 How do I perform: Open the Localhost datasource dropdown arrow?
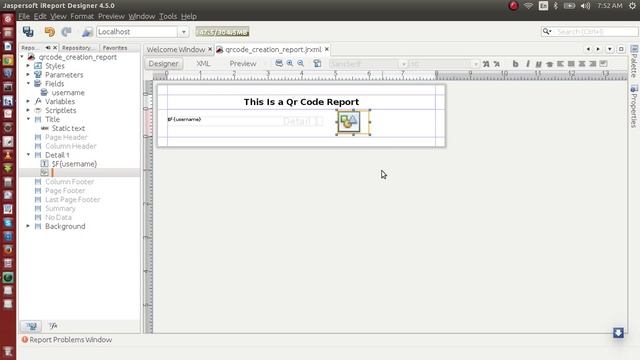click(x=184, y=32)
